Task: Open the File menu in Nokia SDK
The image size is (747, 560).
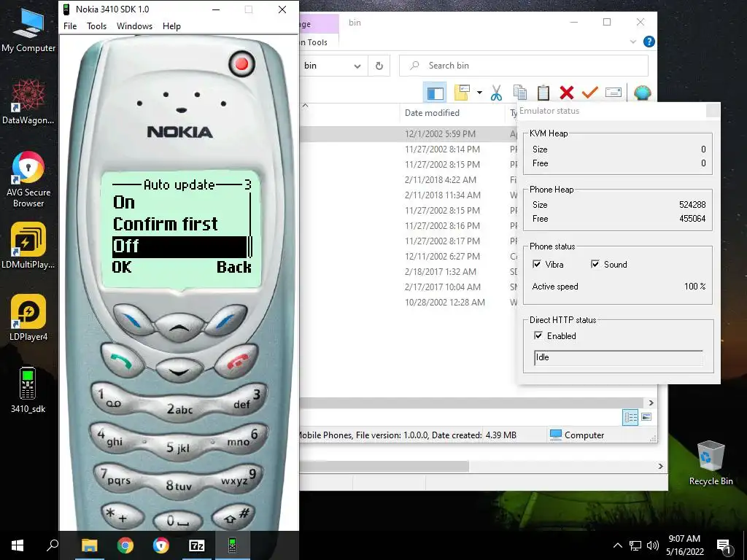Action: (x=70, y=26)
